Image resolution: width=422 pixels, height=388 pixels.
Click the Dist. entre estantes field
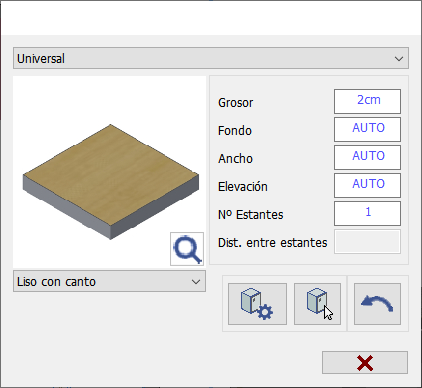pyautogui.click(x=367, y=241)
